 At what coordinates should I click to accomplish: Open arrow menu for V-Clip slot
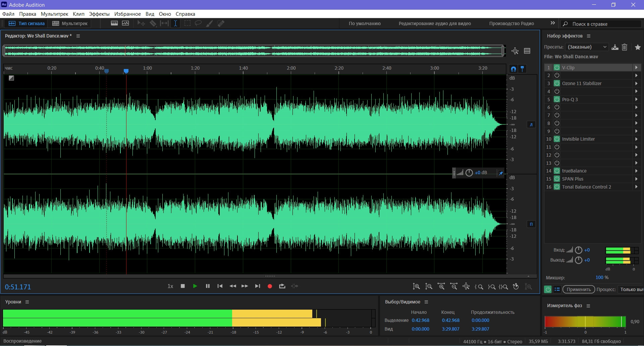click(x=636, y=67)
